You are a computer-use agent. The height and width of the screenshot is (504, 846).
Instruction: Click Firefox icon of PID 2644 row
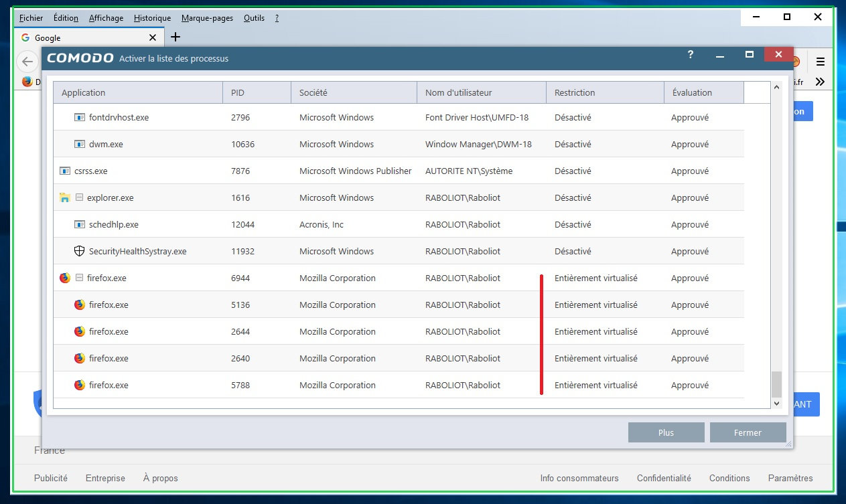pos(80,331)
